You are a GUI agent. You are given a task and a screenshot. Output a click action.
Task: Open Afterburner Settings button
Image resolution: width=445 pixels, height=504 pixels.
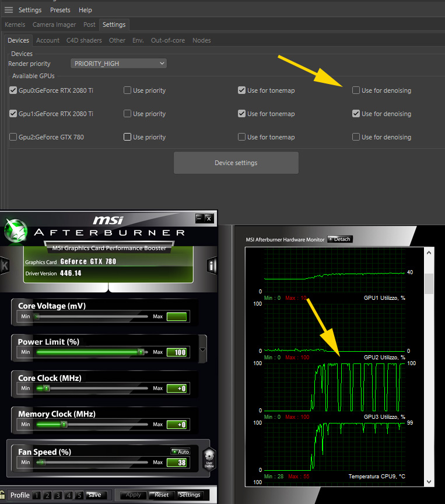[190, 495]
